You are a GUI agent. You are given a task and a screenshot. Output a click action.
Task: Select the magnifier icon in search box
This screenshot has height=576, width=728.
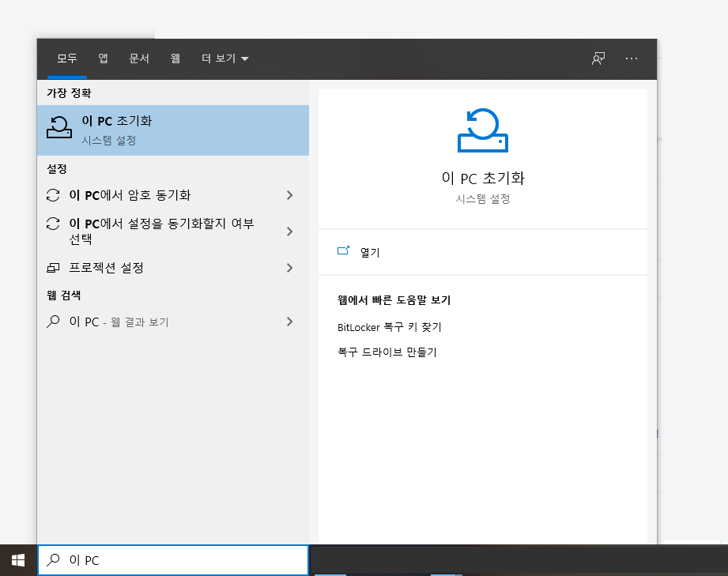[54, 559]
